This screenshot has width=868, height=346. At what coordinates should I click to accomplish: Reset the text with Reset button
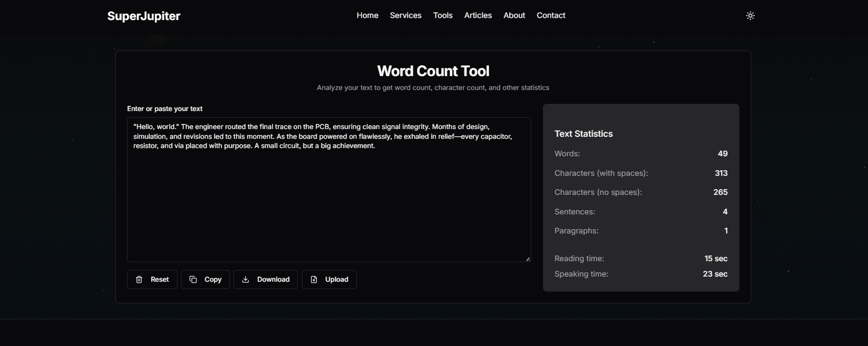pos(152,280)
